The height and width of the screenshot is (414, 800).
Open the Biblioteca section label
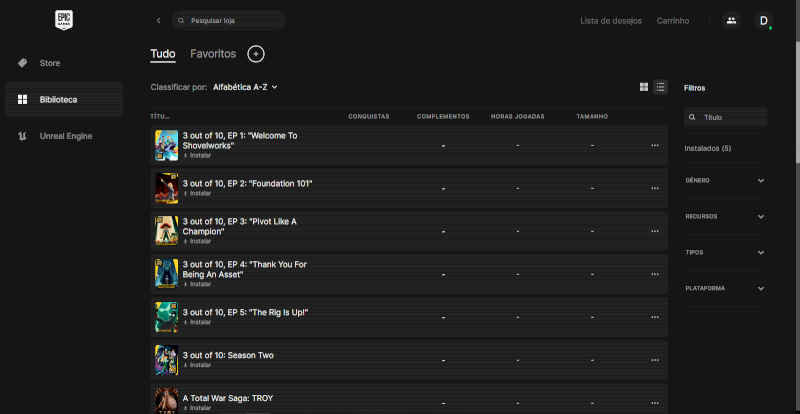[59, 100]
